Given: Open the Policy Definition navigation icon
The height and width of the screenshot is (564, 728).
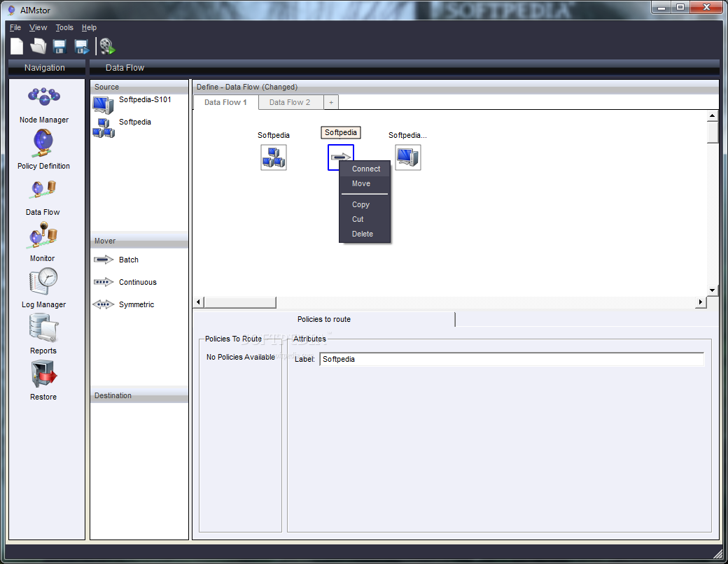Looking at the screenshot, I should pos(43,143).
